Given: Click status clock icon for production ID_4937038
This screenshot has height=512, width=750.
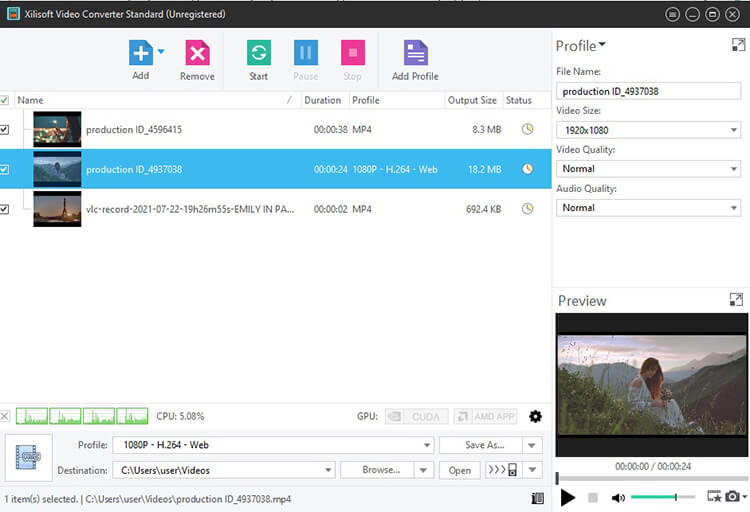Looking at the screenshot, I should click(527, 169).
